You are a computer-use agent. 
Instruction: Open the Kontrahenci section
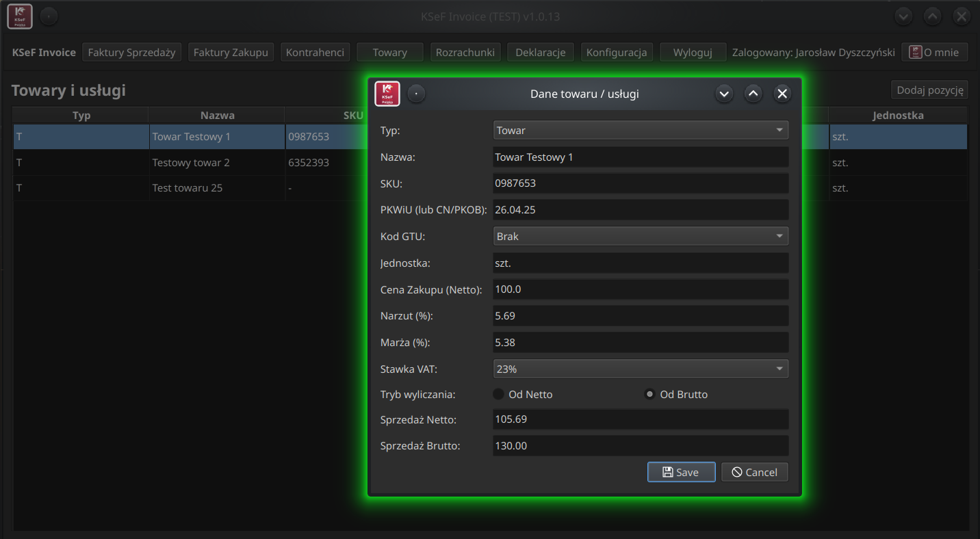[315, 52]
